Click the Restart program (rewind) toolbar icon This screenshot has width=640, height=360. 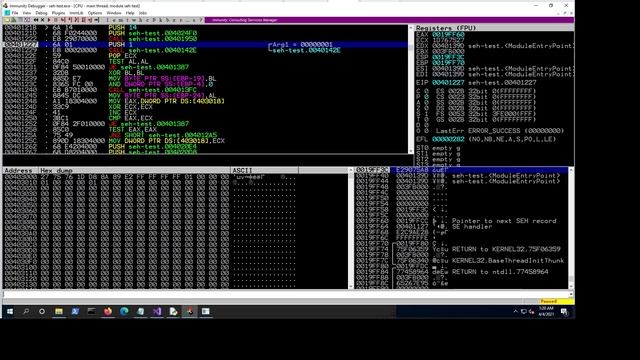click(x=36, y=20)
